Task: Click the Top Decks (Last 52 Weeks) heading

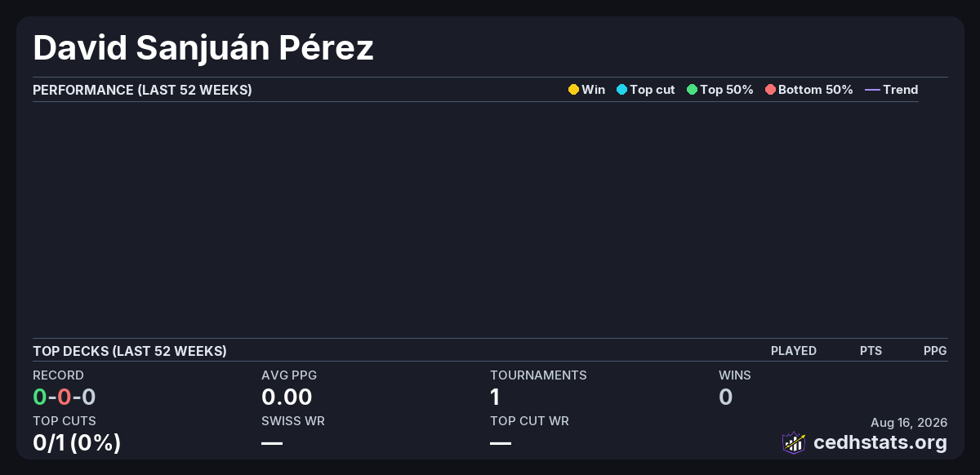Action: coord(130,351)
